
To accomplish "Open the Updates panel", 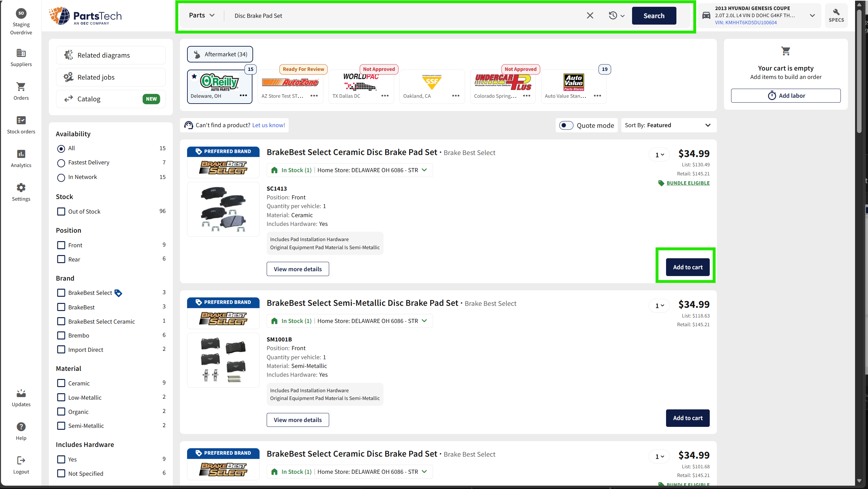I will 21,398.
